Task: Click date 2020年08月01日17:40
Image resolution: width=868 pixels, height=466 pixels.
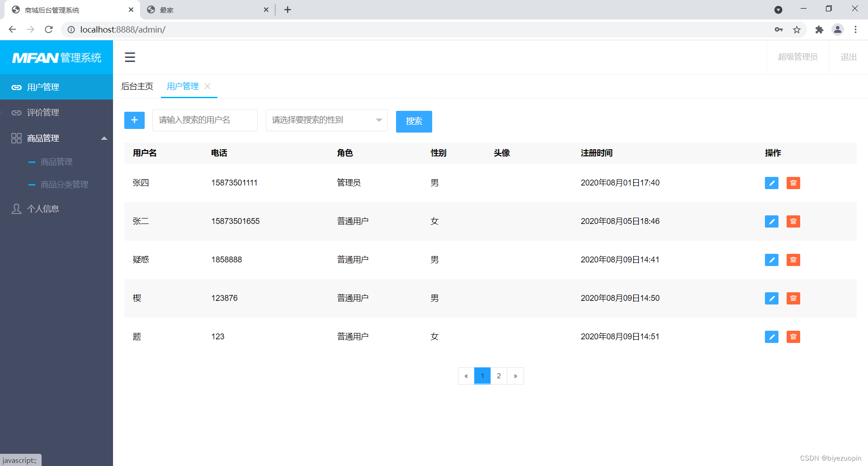Action: [620, 183]
